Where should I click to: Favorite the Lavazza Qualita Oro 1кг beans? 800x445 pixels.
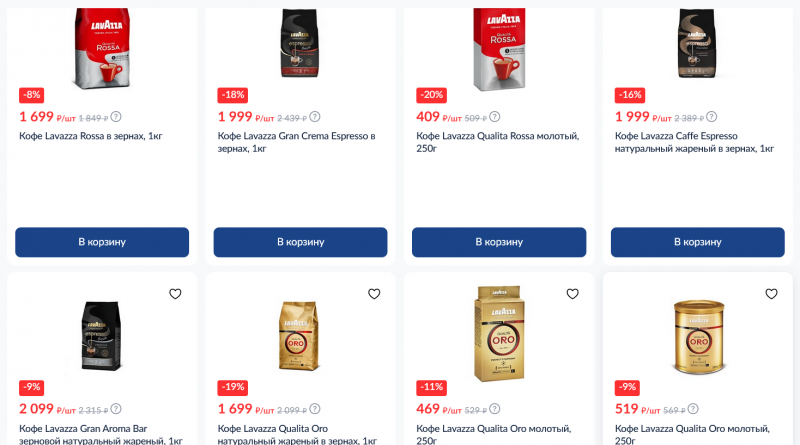[x=374, y=294]
